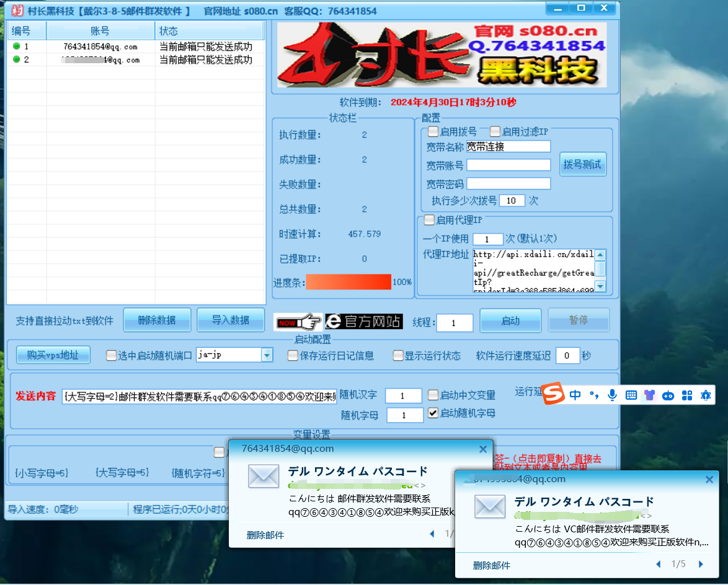Viewport: 728px width, 585px height.
Task: Click the 宽带密码 input field
Action: point(508,183)
